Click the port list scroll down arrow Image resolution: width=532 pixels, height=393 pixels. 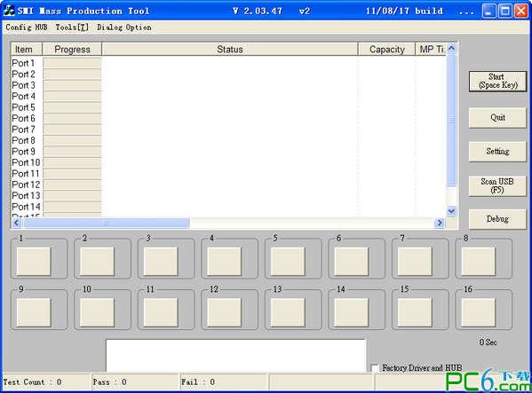451,211
